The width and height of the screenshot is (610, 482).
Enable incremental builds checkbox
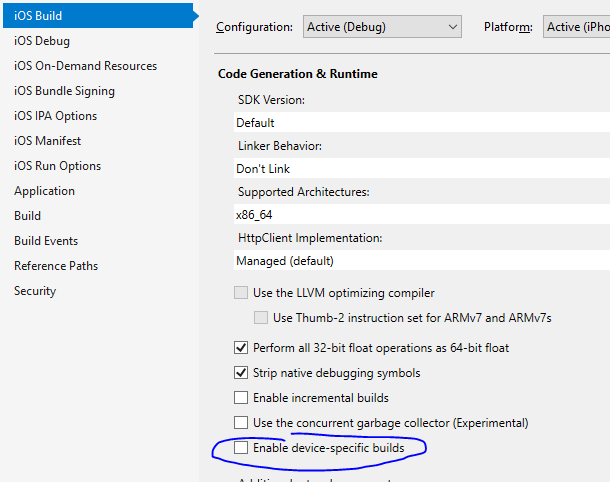[x=241, y=398]
